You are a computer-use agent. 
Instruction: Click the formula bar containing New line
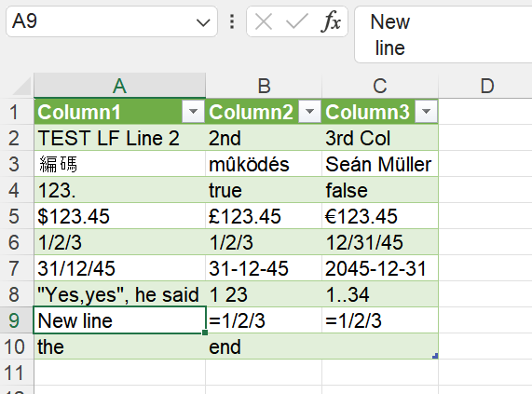coord(443,34)
